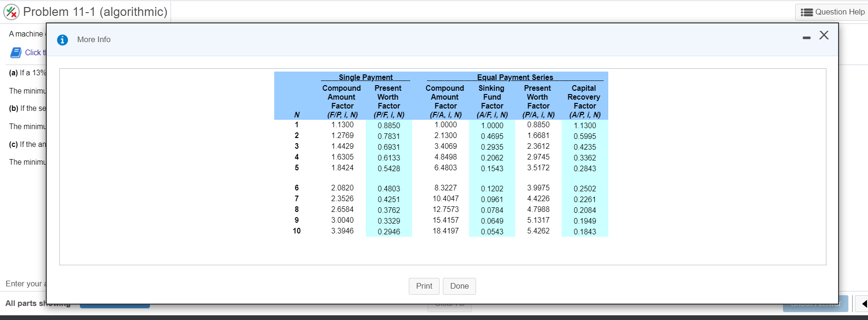Click the back arrow at bottom right
This screenshot has height=320, width=868.
point(864,303)
